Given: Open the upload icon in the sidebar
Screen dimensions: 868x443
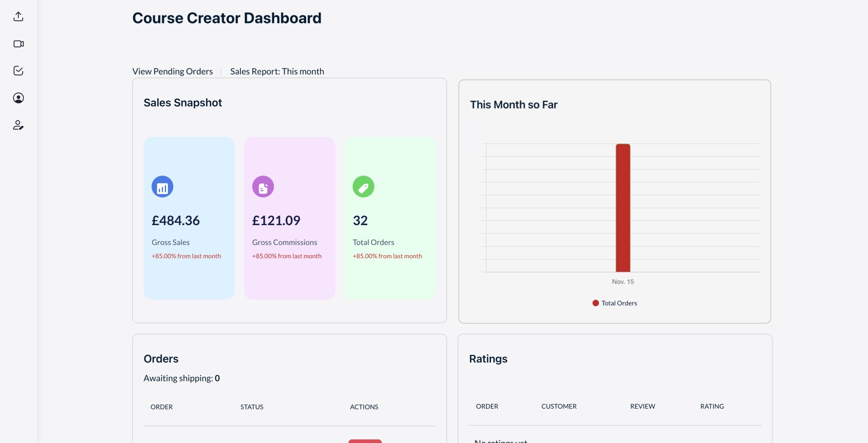Looking at the screenshot, I should [x=18, y=17].
